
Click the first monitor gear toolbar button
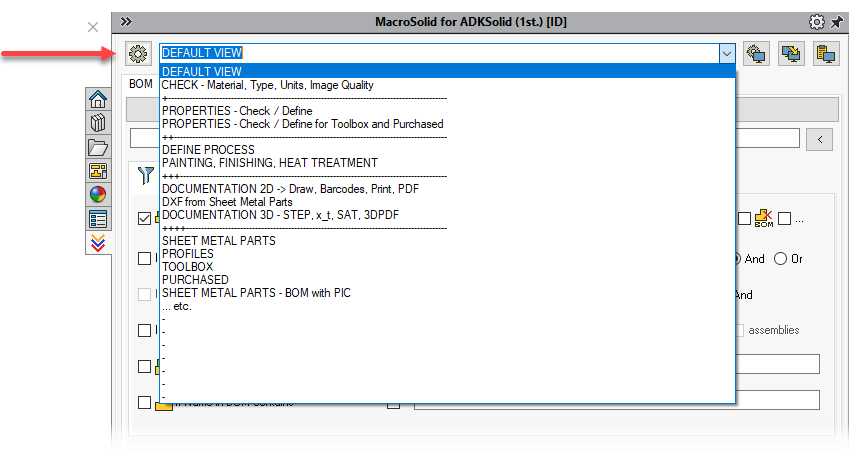point(757,54)
